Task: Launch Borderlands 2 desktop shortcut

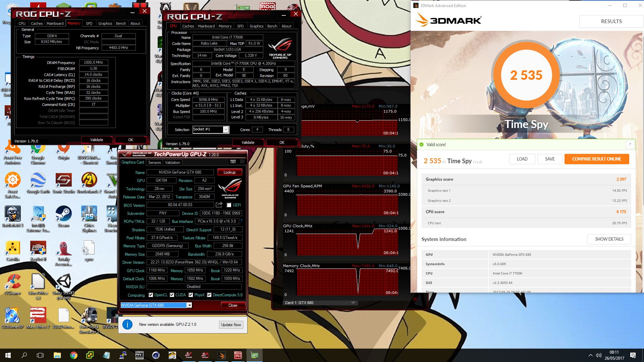Action: [x=89, y=183]
